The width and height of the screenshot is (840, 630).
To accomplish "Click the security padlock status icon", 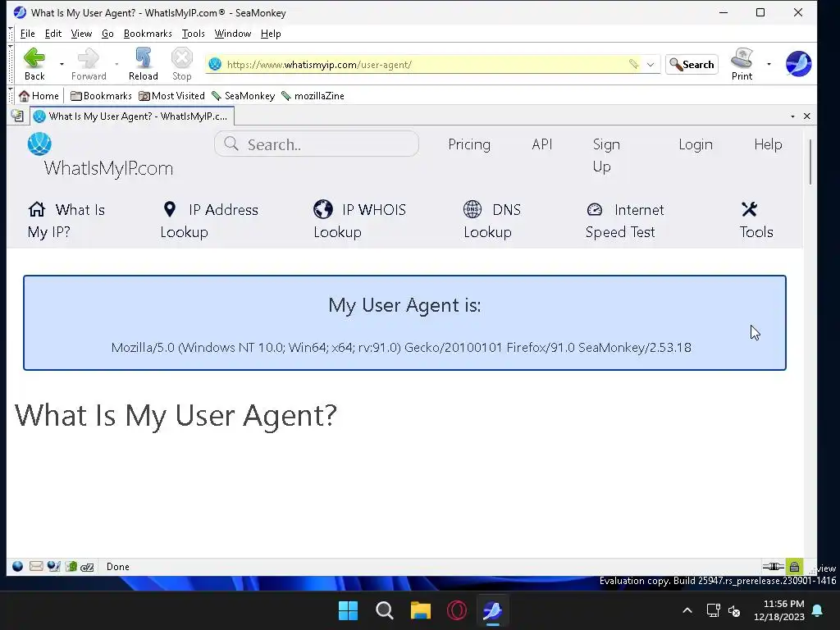I will pyautogui.click(x=794, y=566).
